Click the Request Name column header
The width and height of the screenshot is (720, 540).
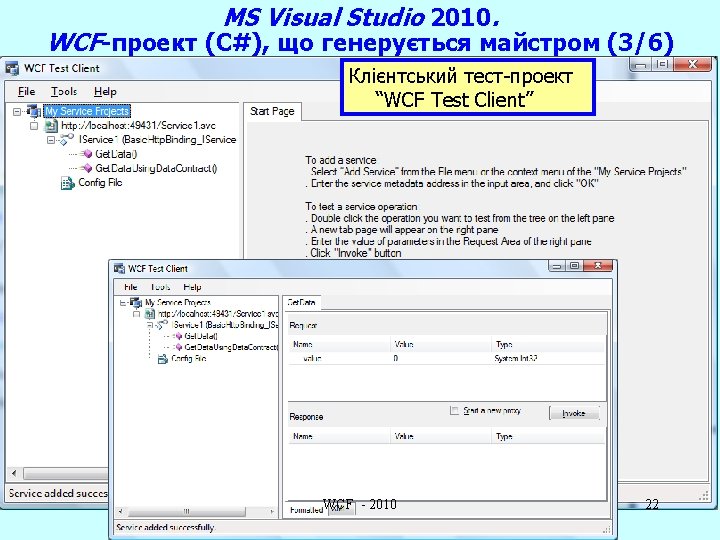[340, 344]
